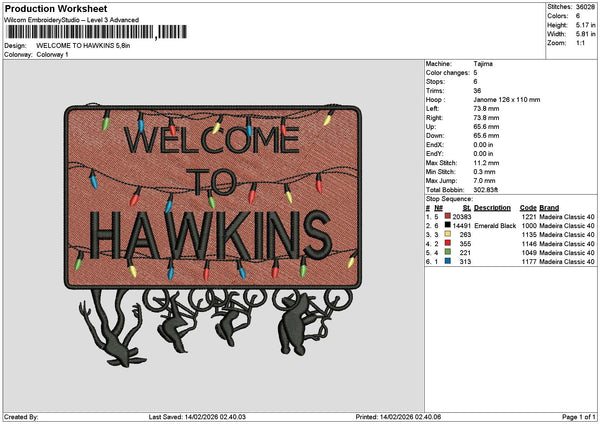Click "Madeira Classic 40" in code 1177 row
This screenshot has width=600, height=424.
point(567,262)
